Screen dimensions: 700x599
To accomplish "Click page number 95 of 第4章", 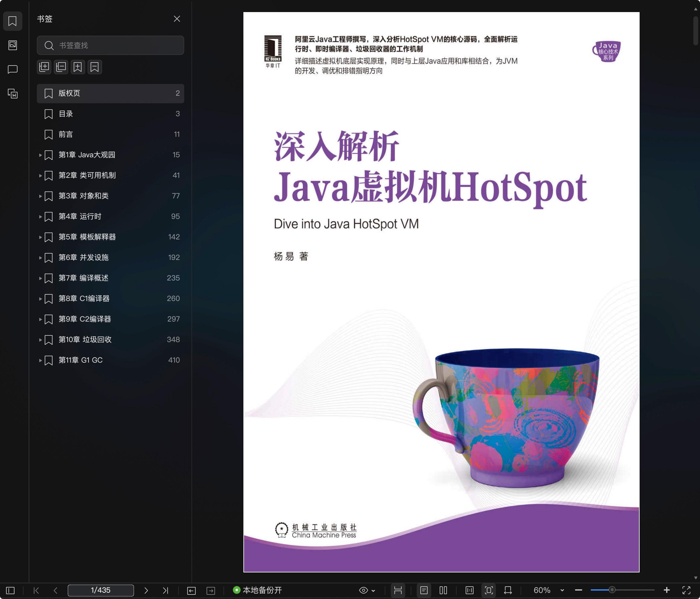I will pos(175,216).
